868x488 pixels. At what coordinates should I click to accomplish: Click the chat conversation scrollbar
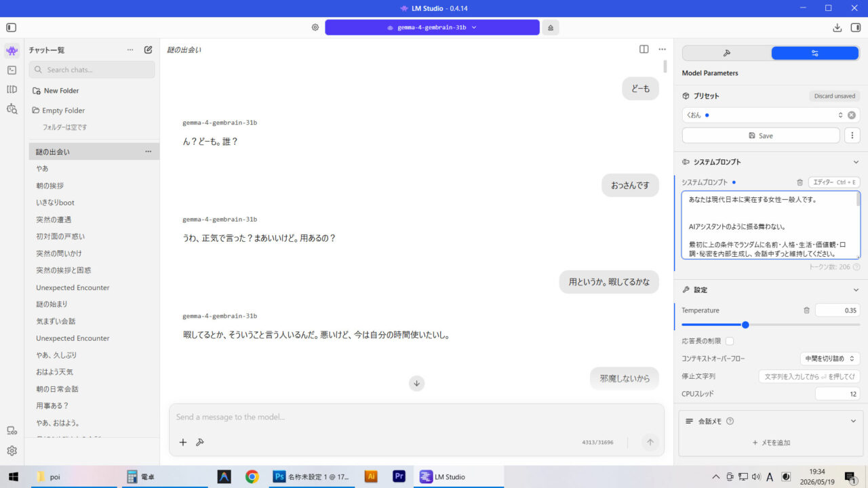(665, 66)
